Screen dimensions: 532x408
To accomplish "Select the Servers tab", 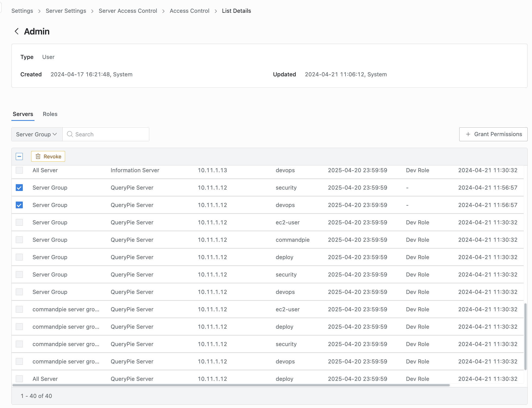I will click(23, 114).
